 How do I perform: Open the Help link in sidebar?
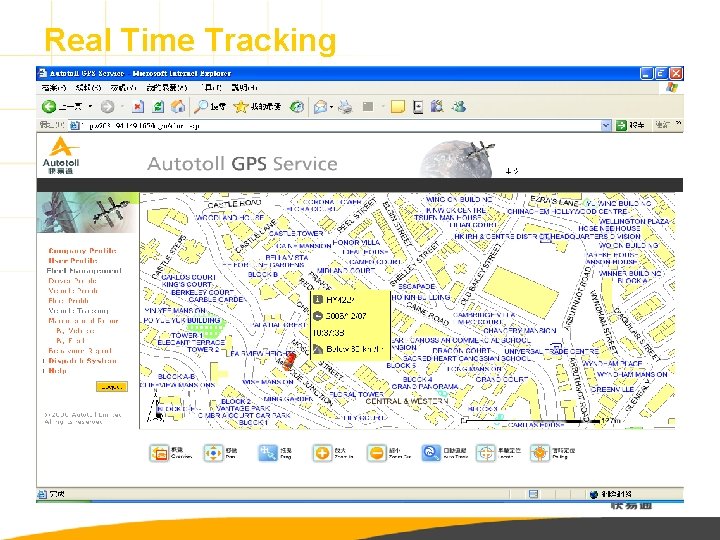click(57, 371)
